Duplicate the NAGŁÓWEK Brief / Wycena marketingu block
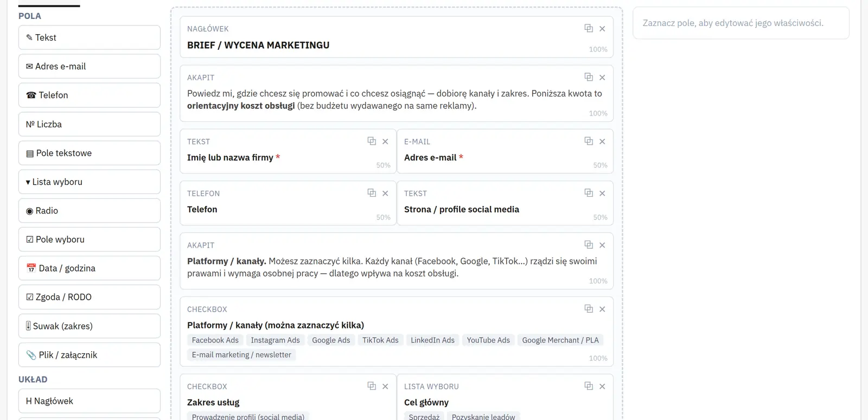This screenshot has width=868, height=420. [x=589, y=28]
